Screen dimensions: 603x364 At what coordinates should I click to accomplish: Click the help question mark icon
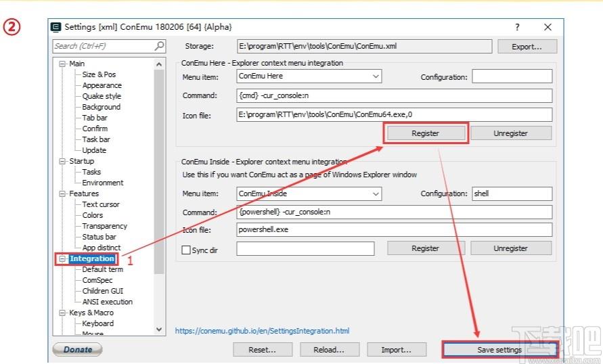517,27
